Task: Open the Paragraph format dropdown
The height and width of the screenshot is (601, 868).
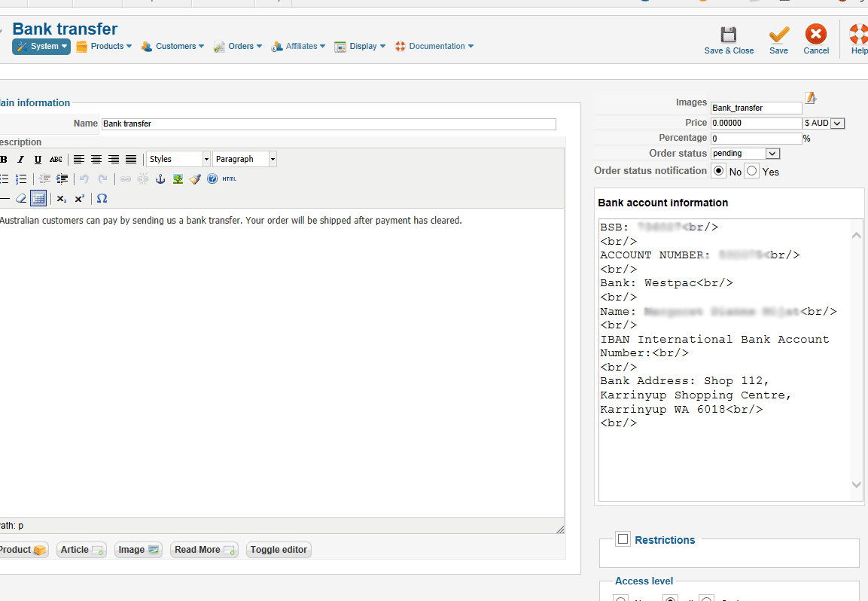Action: 245,159
